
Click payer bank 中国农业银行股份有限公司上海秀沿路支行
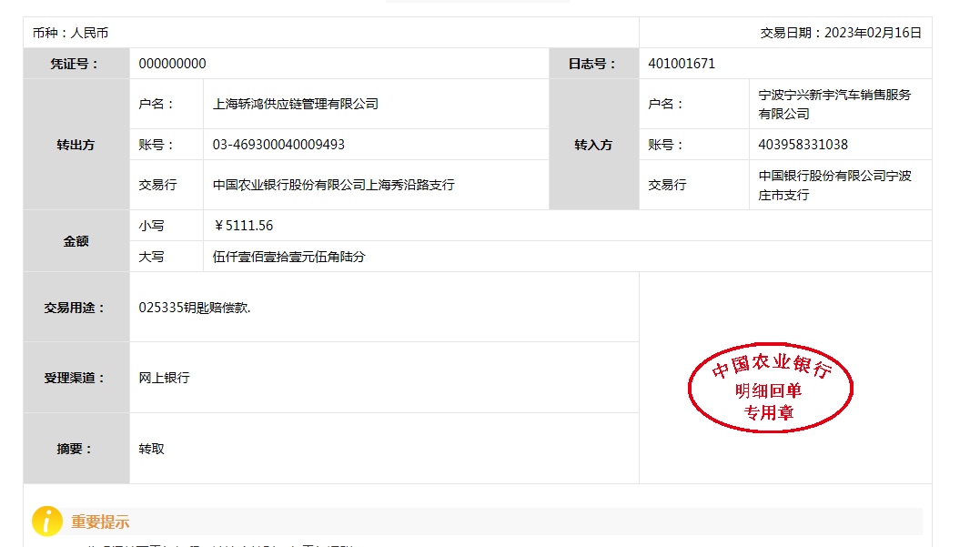coord(333,185)
